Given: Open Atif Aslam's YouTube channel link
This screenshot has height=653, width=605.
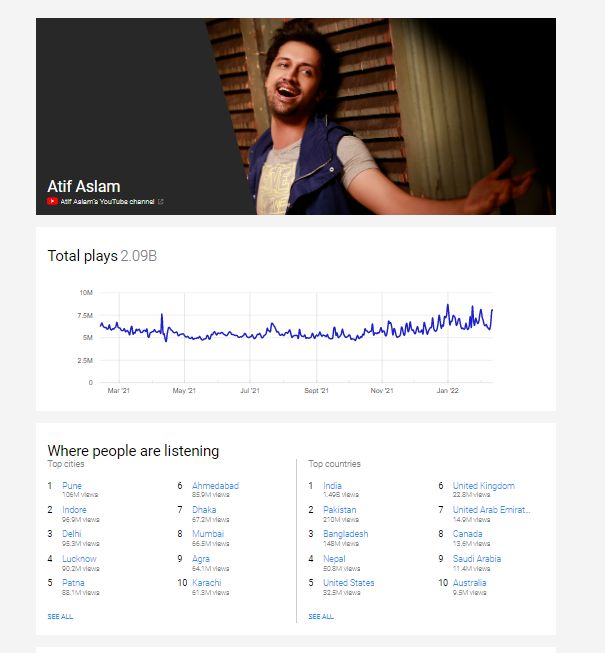Looking at the screenshot, I should 107,202.
